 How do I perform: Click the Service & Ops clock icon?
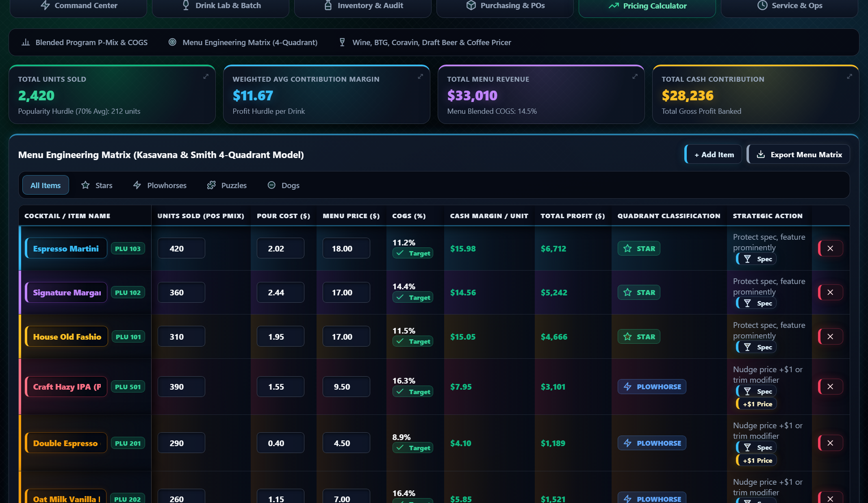click(762, 5)
